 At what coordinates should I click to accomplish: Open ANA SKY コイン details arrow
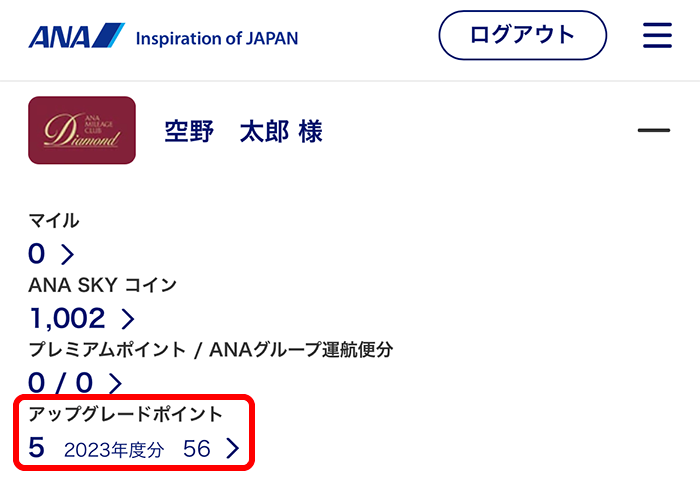pyautogui.click(x=127, y=319)
